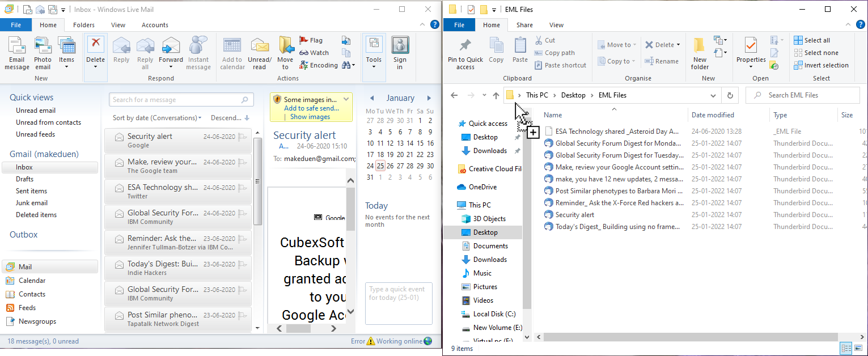Add to calendar in Actions group
868x356 pixels.
click(232, 53)
